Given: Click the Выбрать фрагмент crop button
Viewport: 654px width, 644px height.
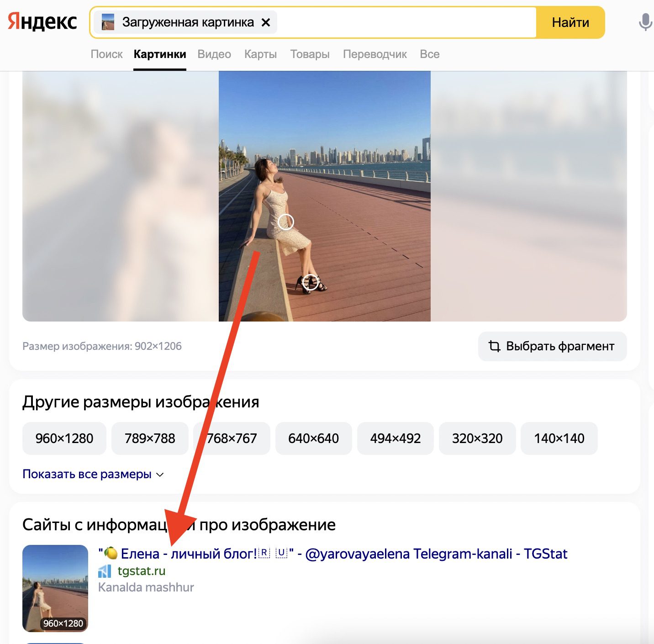Looking at the screenshot, I should click(x=552, y=346).
